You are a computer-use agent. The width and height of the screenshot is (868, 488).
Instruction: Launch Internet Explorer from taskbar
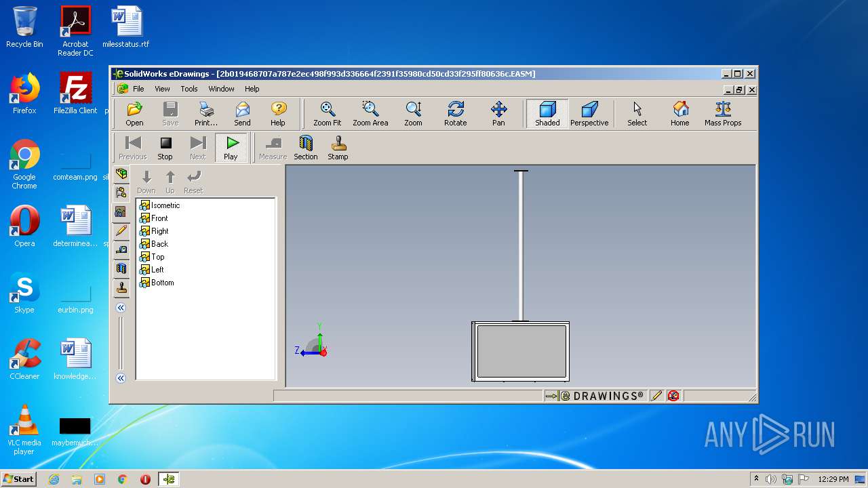pos(54,479)
